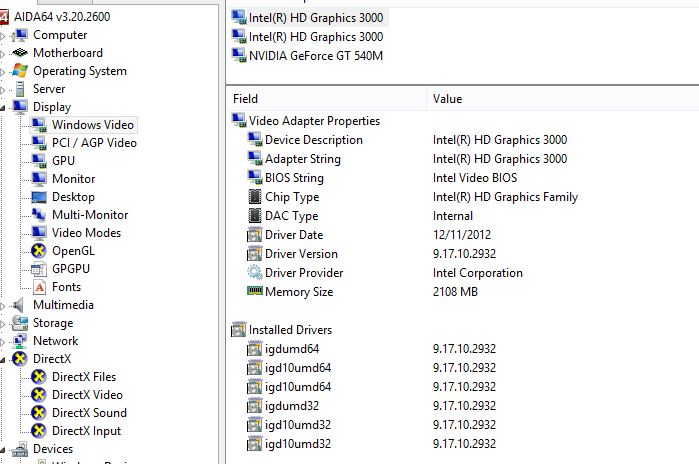Expand the Storage tree node
The width and height of the screenshot is (699, 464).
pos(3,324)
